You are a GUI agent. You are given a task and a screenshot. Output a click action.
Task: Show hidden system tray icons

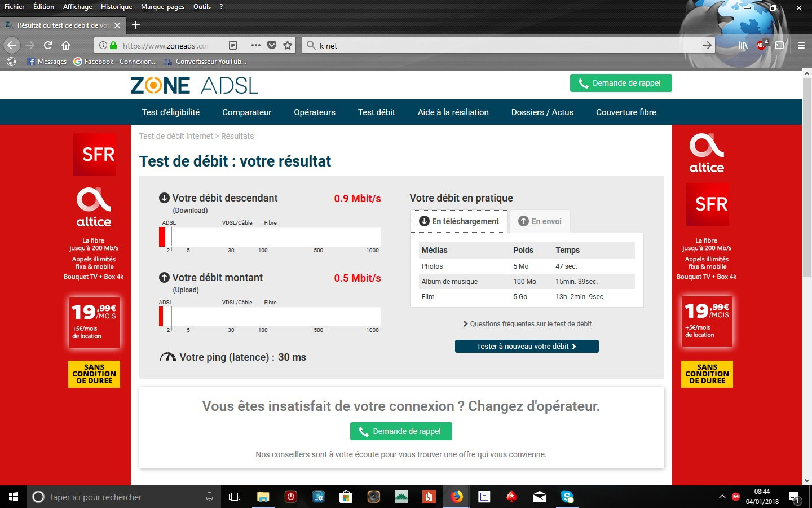coord(722,497)
